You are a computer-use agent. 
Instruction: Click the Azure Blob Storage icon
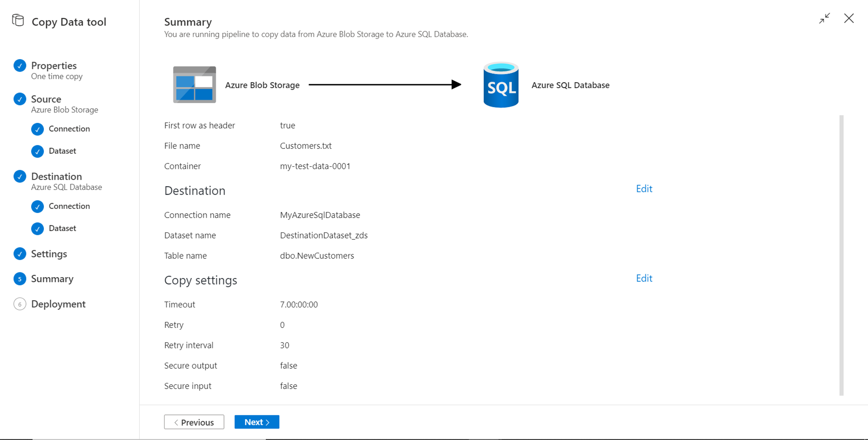click(x=194, y=85)
